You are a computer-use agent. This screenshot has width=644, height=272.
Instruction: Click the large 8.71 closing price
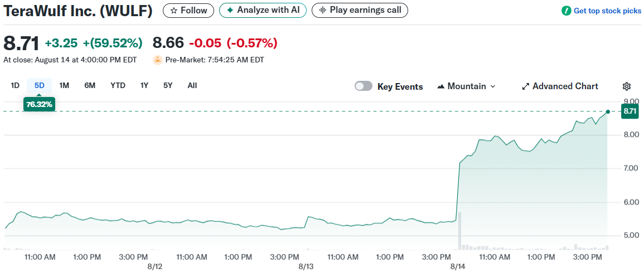[x=21, y=43]
